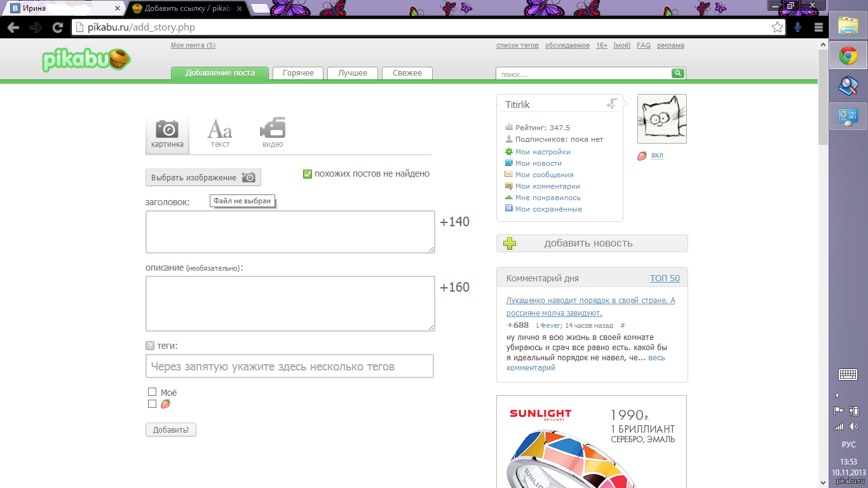Switch to the Свежее tab
868x488 pixels.
(x=407, y=73)
